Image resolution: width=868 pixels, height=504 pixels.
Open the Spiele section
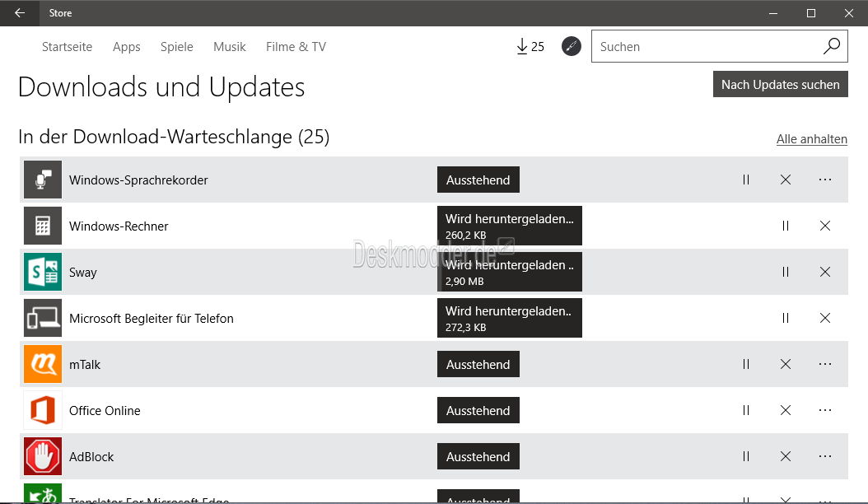[176, 46]
